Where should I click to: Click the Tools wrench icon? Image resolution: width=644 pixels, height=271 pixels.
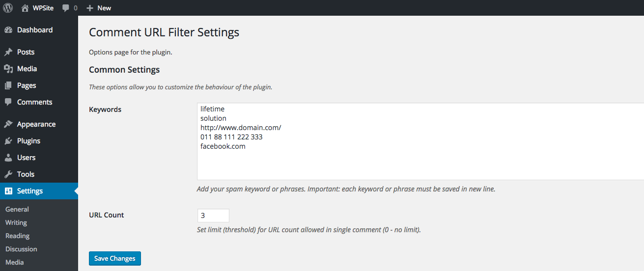8,174
